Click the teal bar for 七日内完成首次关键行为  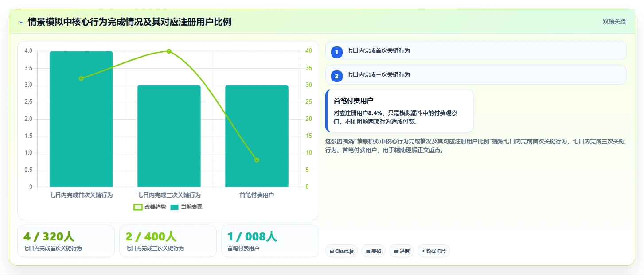[81, 119]
